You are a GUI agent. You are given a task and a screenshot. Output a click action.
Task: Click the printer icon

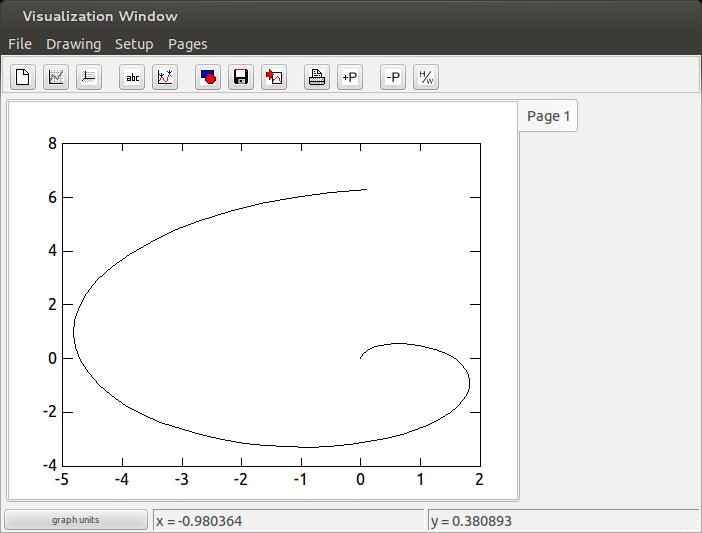(x=317, y=77)
